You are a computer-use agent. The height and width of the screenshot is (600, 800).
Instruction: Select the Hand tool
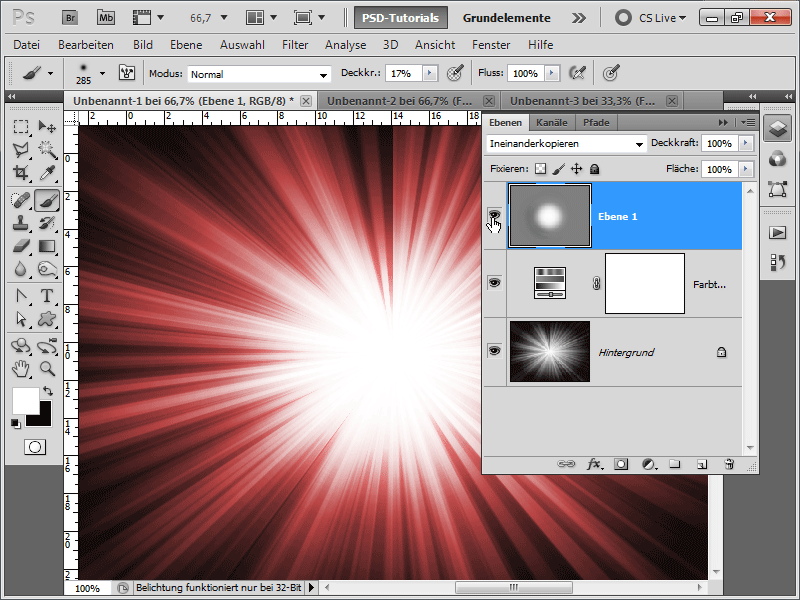click(21, 368)
